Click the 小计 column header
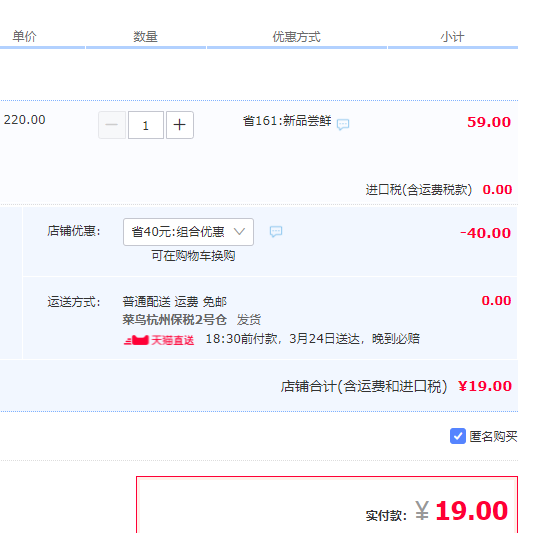The width and height of the screenshot is (536, 533). point(453,37)
